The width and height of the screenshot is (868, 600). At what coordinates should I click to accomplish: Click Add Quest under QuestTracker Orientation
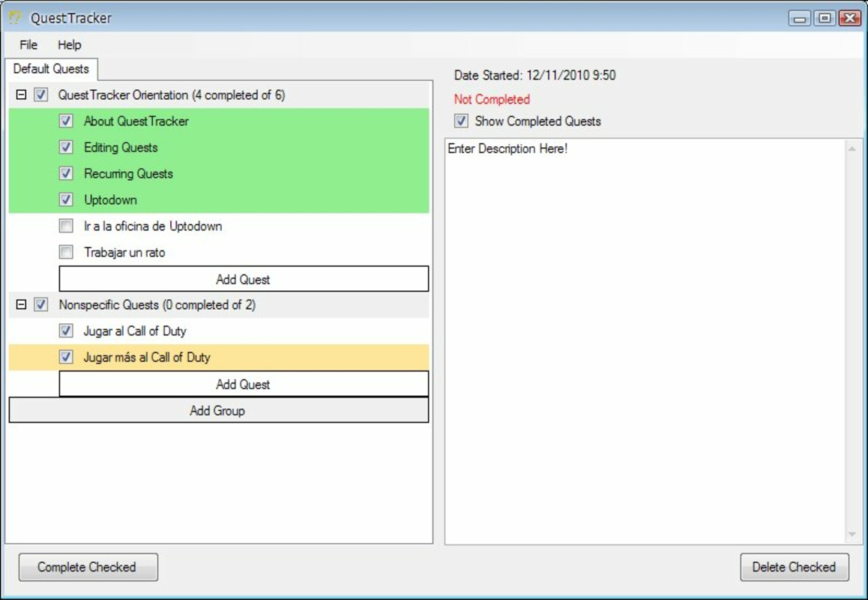coord(244,279)
